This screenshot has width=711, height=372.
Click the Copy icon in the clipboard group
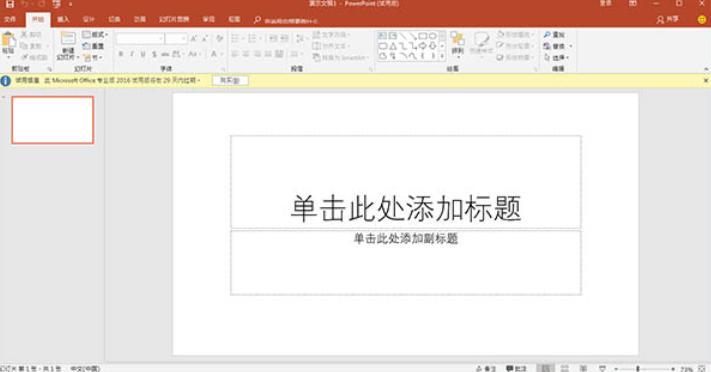pyautogui.click(x=24, y=46)
